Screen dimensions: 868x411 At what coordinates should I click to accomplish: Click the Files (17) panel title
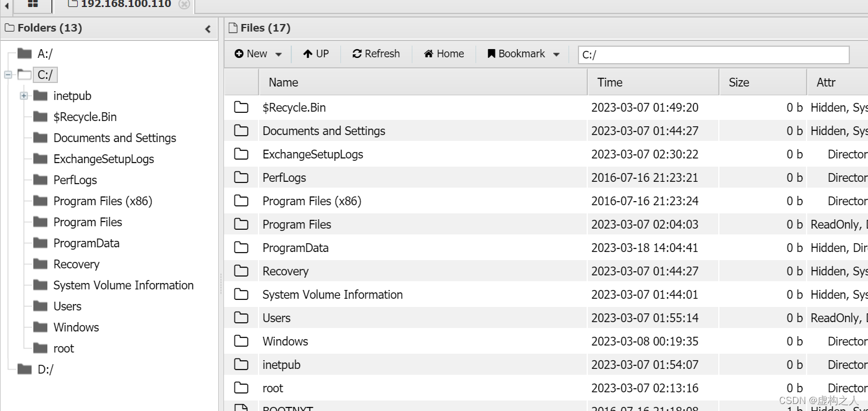(266, 28)
